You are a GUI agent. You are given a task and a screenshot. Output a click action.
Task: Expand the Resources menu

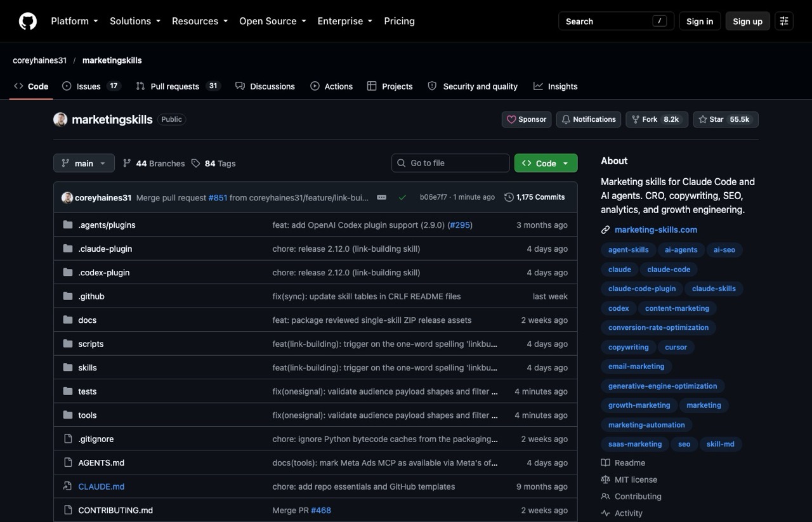coord(200,21)
